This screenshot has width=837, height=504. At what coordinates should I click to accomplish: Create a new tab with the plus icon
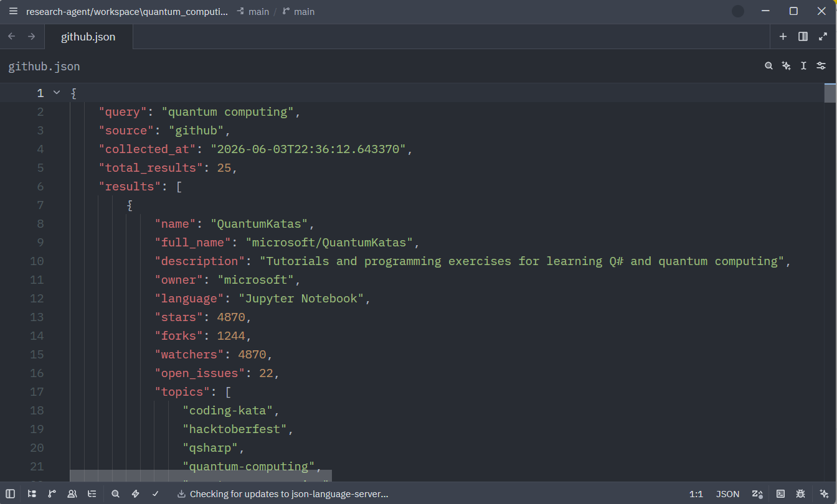pyautogui.click(x=783, y=37)
